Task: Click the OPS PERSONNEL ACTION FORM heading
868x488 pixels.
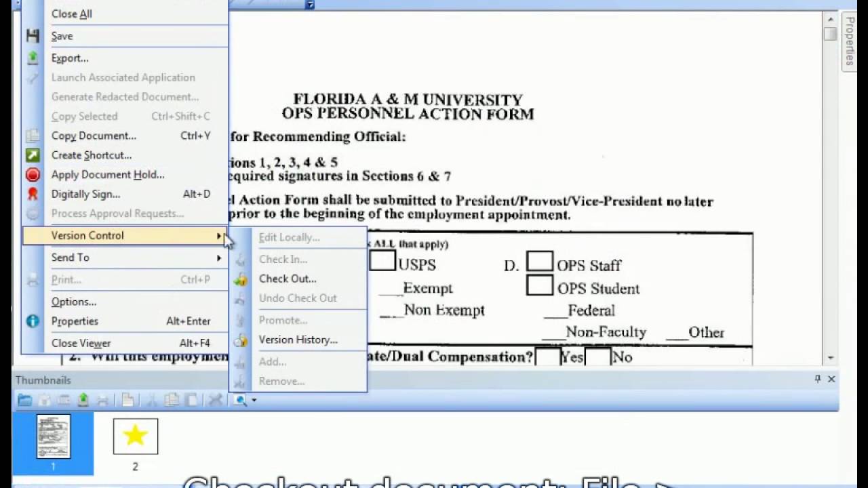Action: coord(408,115)
